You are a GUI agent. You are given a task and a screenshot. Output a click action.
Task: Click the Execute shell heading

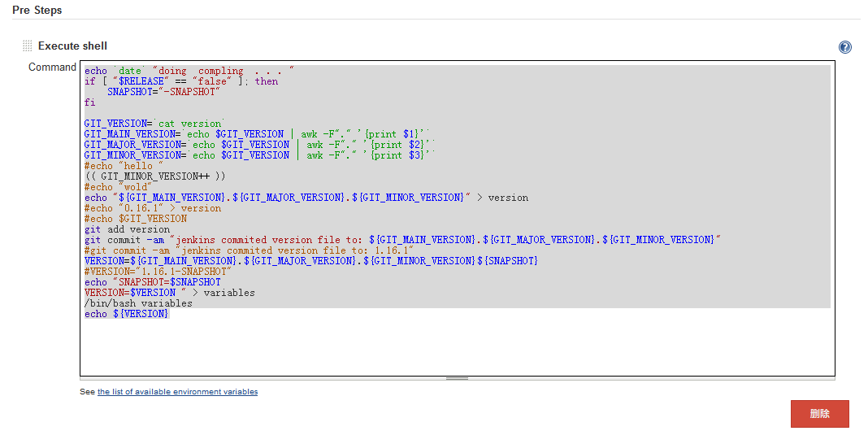[72, 46]
